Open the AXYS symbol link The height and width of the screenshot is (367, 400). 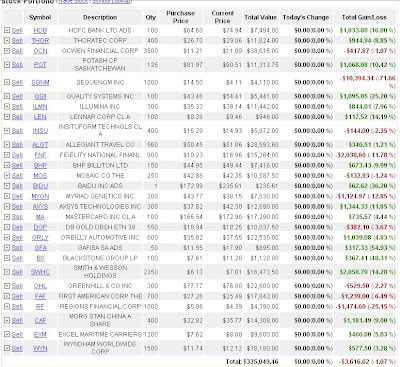(40, 207)
